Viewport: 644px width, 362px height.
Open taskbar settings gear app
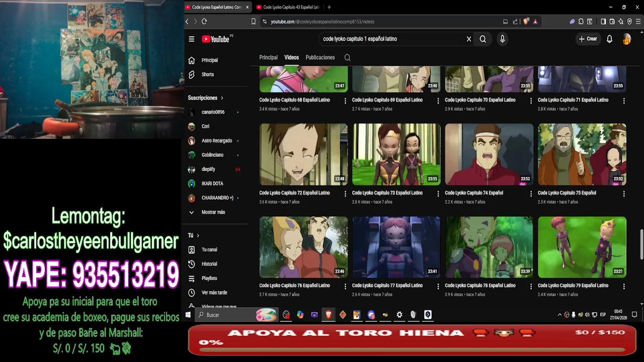click(399, 315)
